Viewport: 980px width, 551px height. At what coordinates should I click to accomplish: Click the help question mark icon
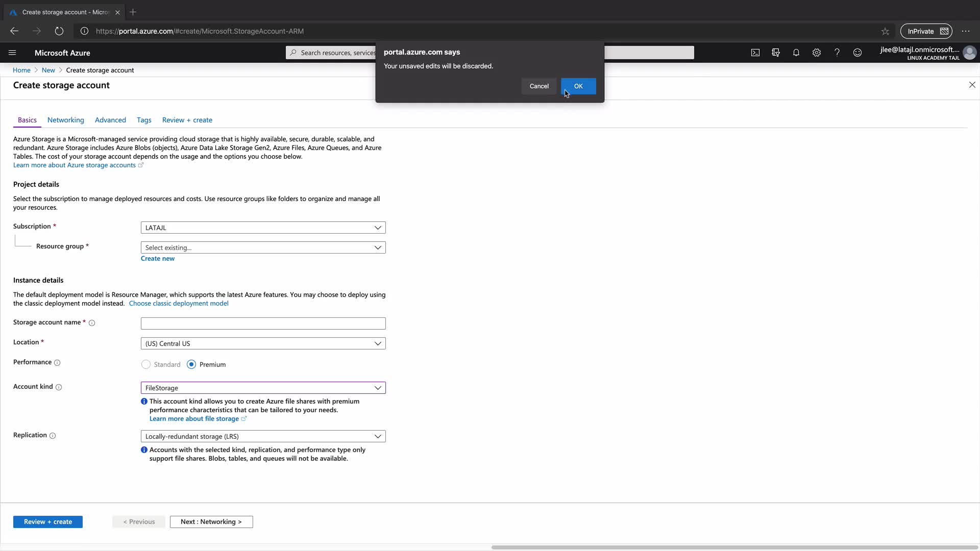click(837, 53)
